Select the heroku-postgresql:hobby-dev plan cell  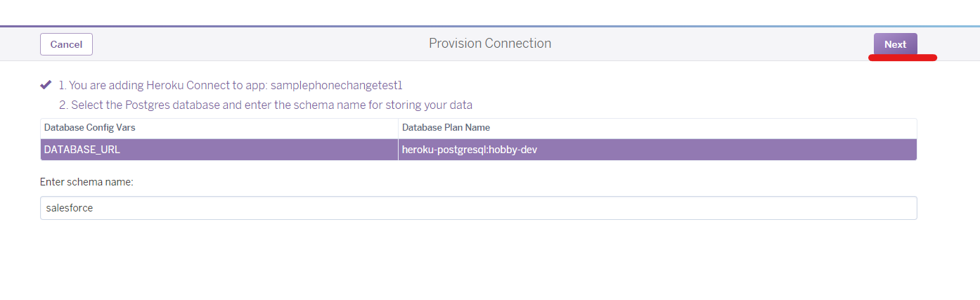(657, 150)
